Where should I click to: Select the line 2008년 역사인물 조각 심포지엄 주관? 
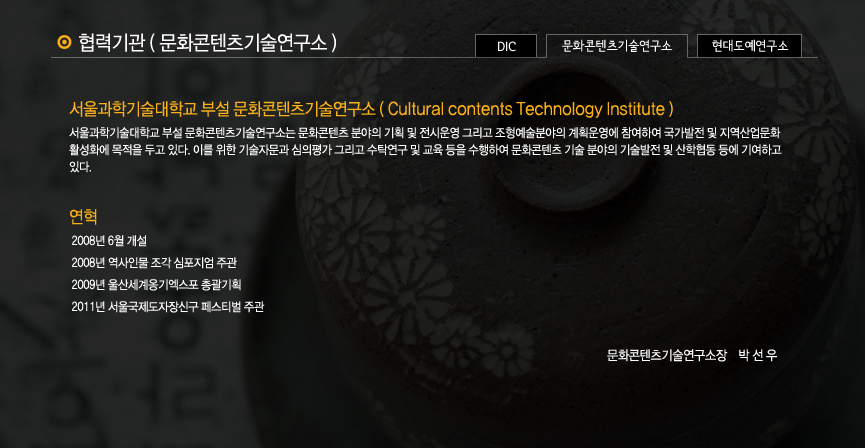pos(154,263)
